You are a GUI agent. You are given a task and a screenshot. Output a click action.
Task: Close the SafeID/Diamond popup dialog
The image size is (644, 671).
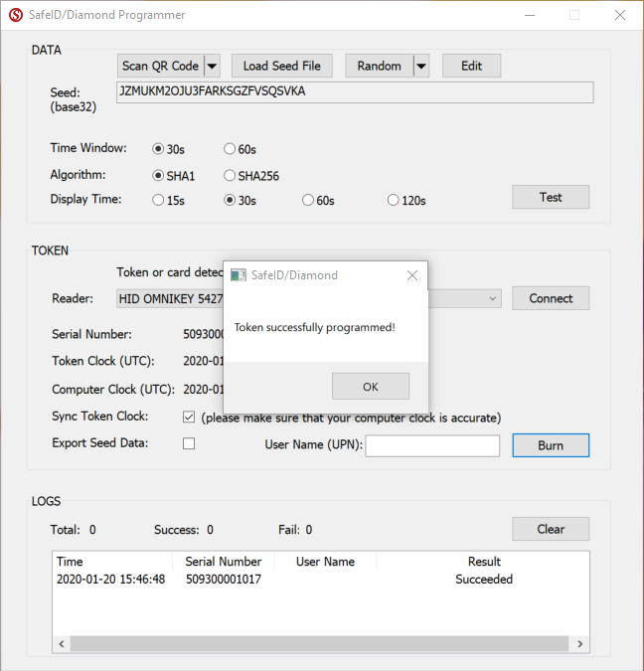tap(411, 275)
